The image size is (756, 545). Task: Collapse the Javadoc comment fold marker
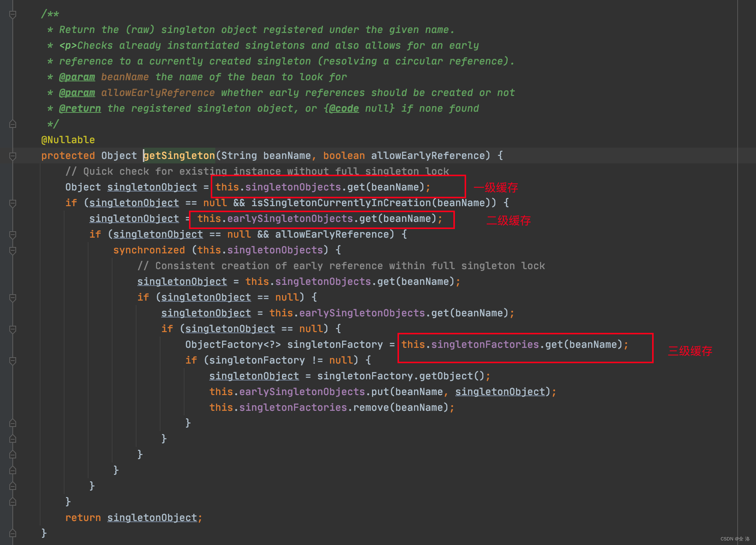(x=13, y=15)
